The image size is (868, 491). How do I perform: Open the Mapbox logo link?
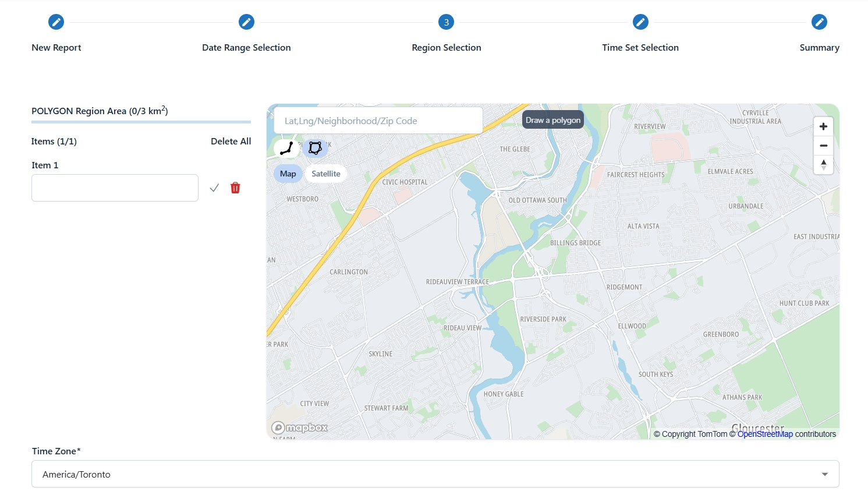300,428
